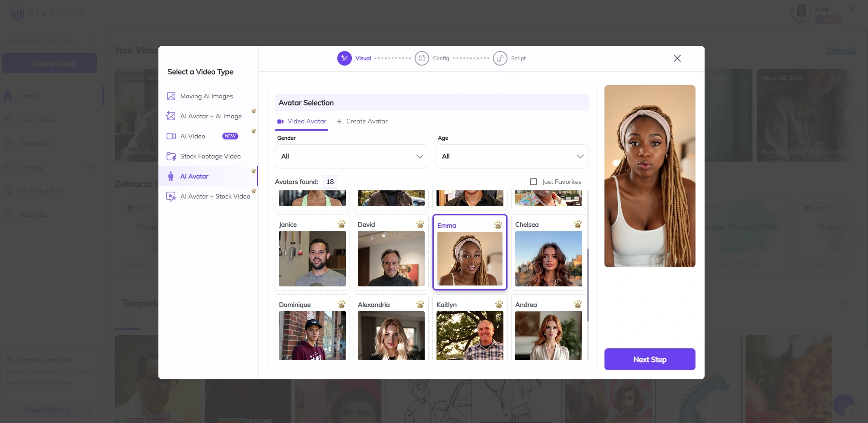Screen dimensions: 868x423
Task: Click Chelsea's favorite paw icon
Action: [x=578, y=224]
